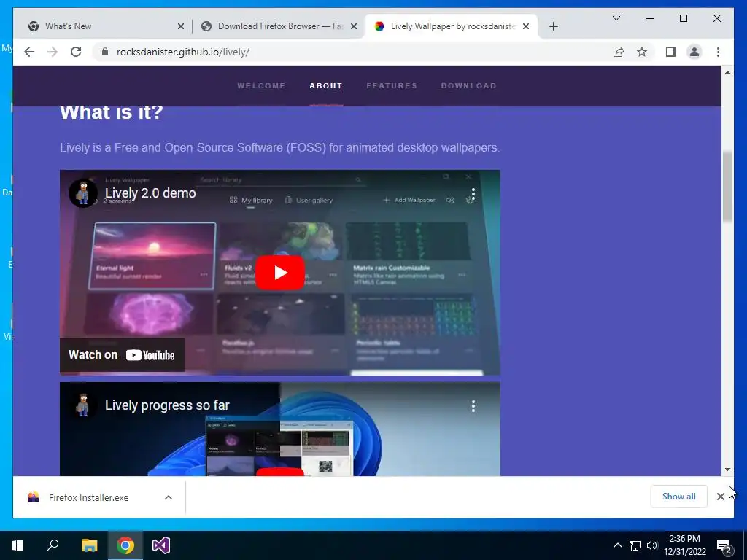Expand Firefox Installer.exe download options arrow
Screen dimensions: 747x560
(169, 497)
